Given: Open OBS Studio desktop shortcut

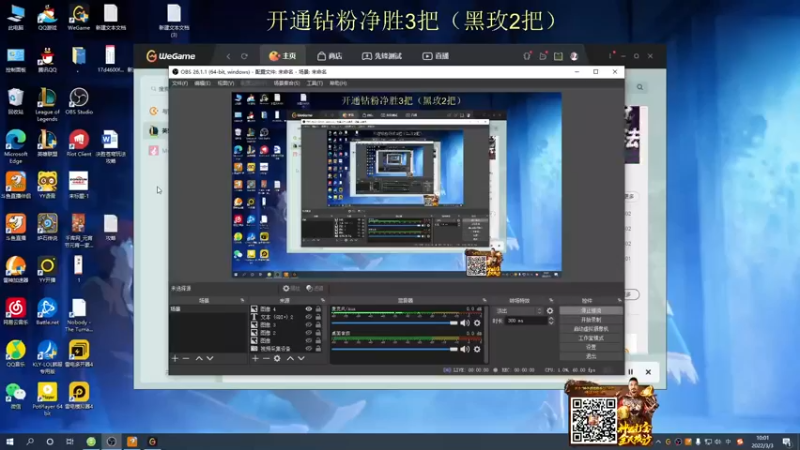Looking at the screenshot, I should pyautogui.click(x=79, y=101).
